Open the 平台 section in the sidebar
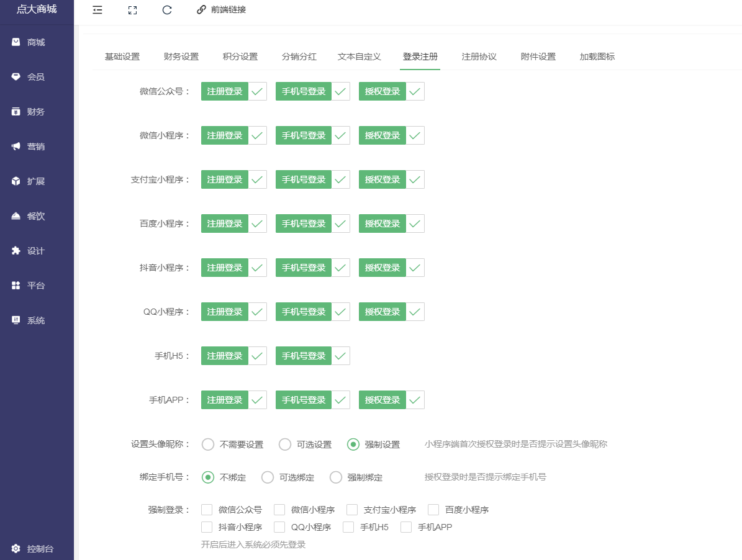Screen dimensions: 742x560 pyautogui.click(x=37, y=285)
